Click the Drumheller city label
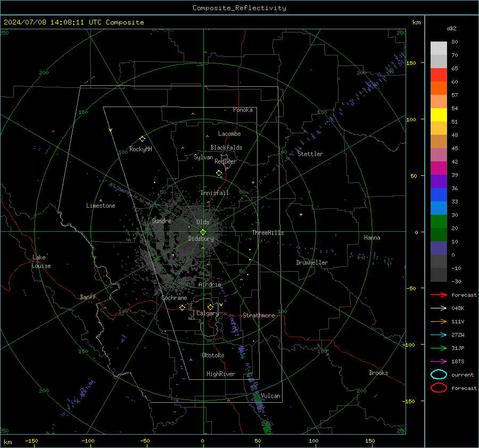 312,263
